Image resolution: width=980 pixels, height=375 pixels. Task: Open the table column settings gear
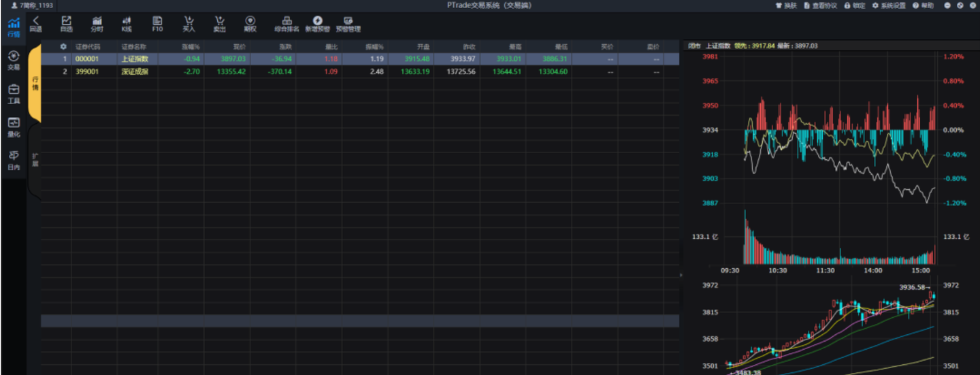[x=63, y=47]
